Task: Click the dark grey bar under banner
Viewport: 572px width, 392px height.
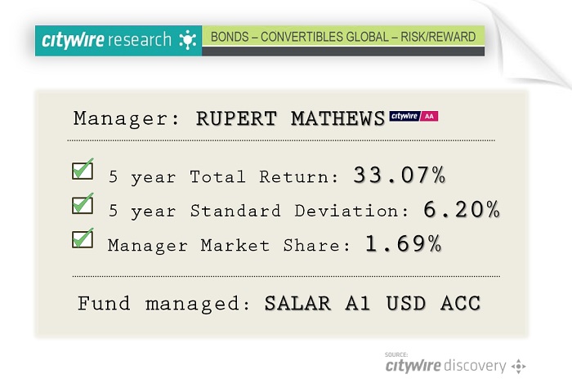Action: pos(343,51)
